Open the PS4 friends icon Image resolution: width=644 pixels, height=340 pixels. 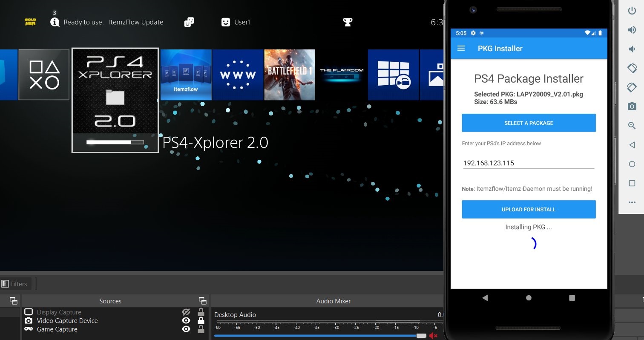point(189,22)
